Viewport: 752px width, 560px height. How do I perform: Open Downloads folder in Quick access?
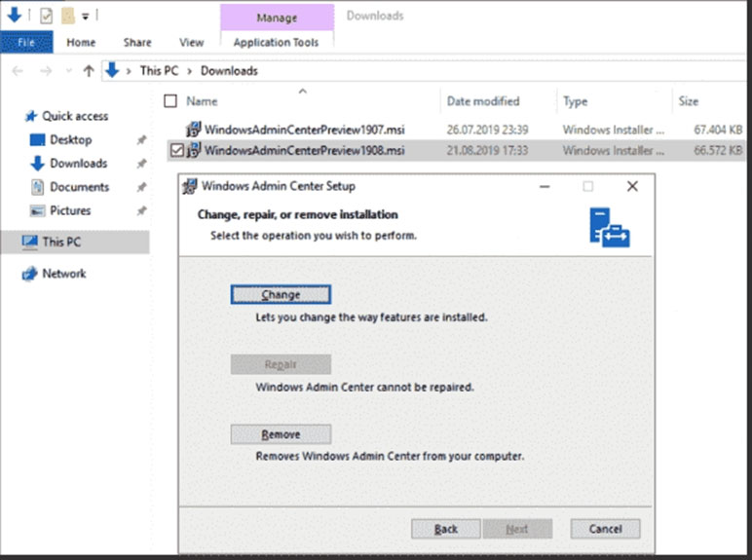(x=78, y=164)
